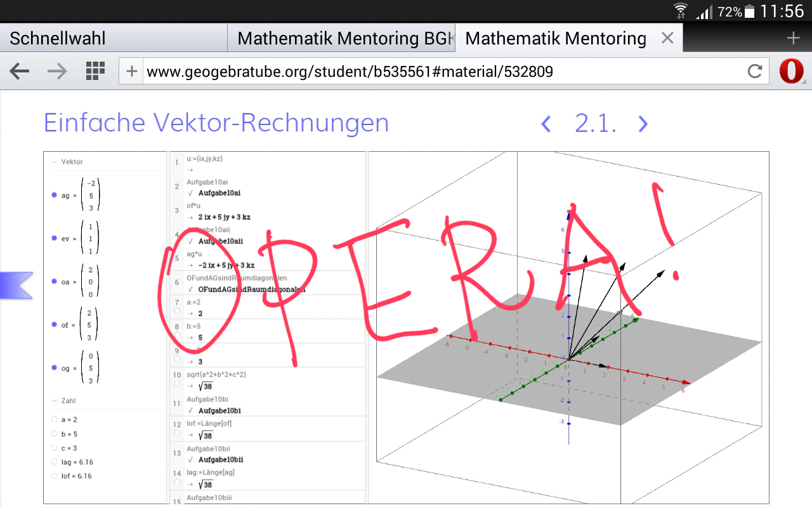Add a new tab with plus icon

[793, 39]
